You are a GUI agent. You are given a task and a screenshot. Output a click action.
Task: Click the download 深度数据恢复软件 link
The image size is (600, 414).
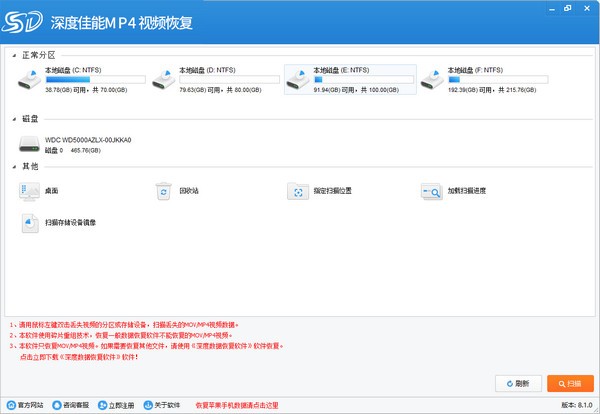point(79,357)
